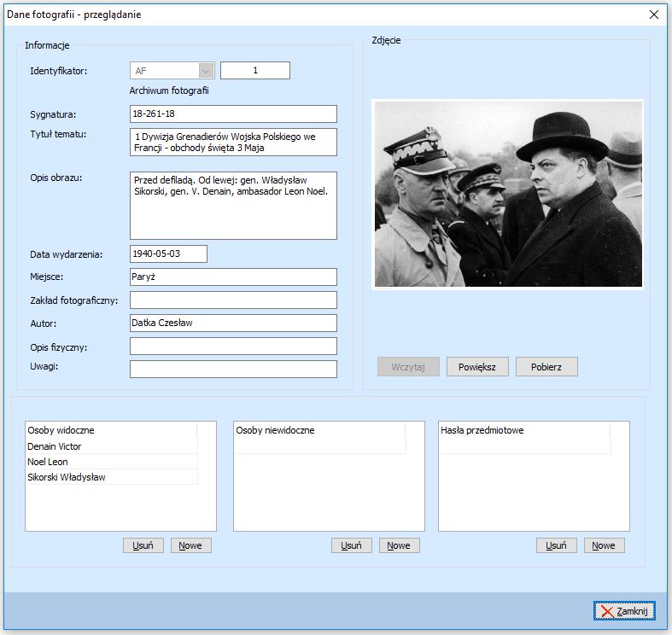This screenshot has height=635, width=672.
Task: Click the Autor field Datka Czesław
Action: (x=233, y=323)
